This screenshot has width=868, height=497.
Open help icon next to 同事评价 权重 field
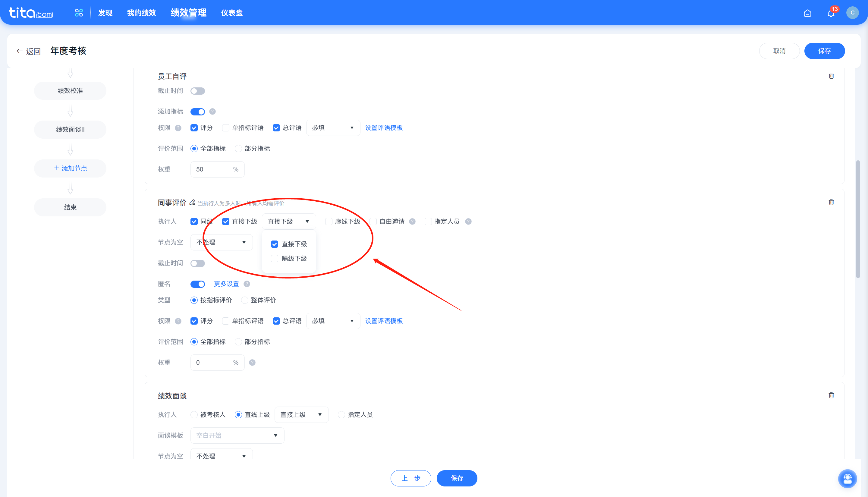point(252,363)
